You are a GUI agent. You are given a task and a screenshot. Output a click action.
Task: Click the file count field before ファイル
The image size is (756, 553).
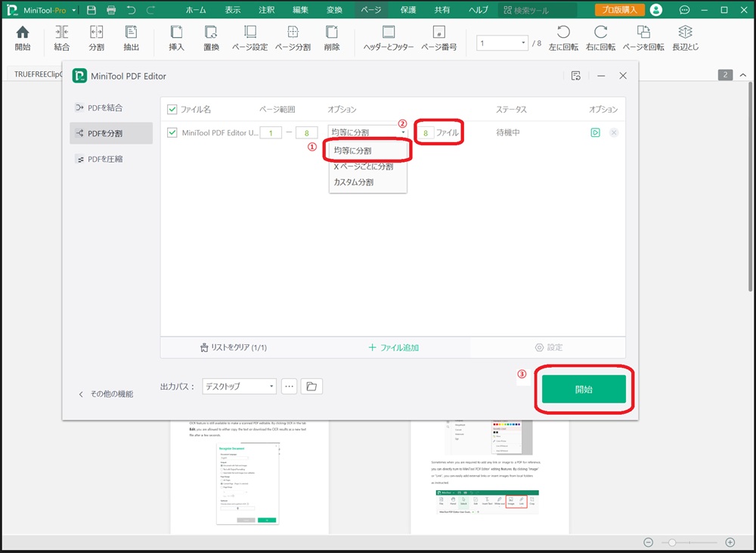tap(425, 132)
